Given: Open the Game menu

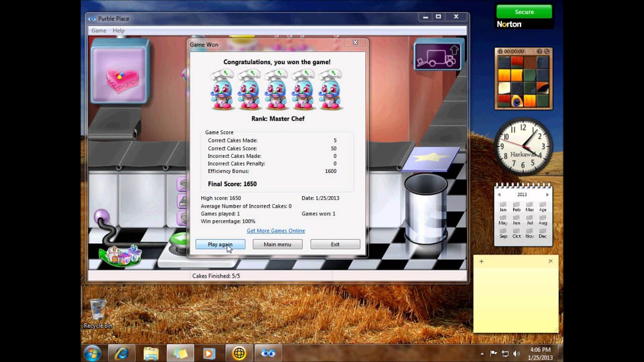Looking at the screenshot, I should click(99, 31).
